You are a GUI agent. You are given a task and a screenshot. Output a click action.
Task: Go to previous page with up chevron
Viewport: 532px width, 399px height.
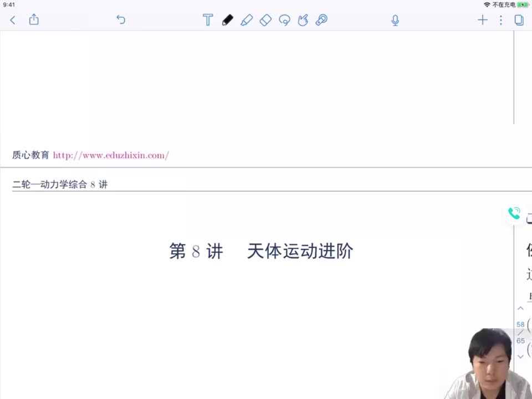(520, 308)
